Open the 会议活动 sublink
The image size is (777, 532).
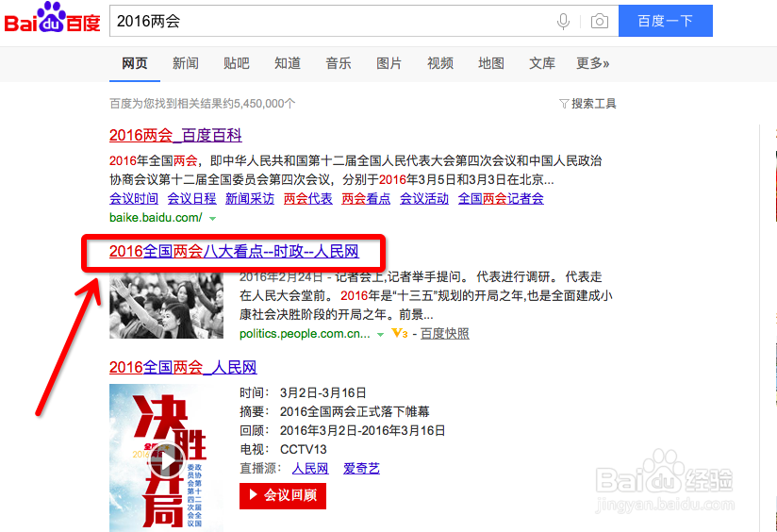pos(424,199)
